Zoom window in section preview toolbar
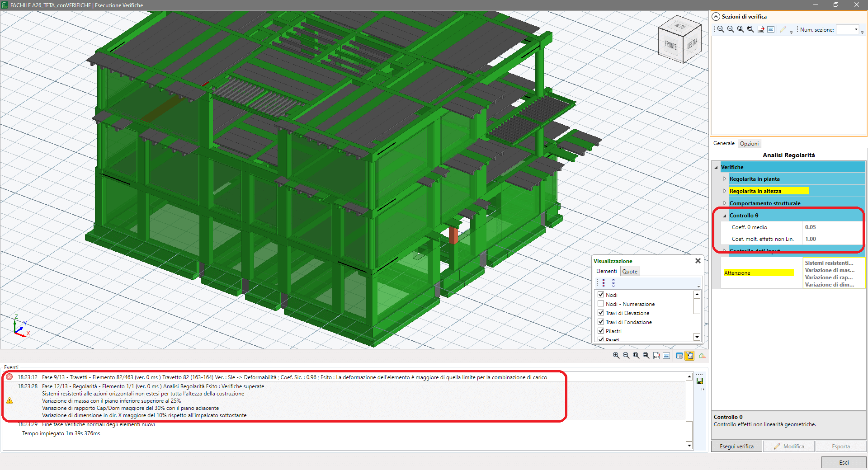This screenshot has height=470, width=868. [751, 29]
